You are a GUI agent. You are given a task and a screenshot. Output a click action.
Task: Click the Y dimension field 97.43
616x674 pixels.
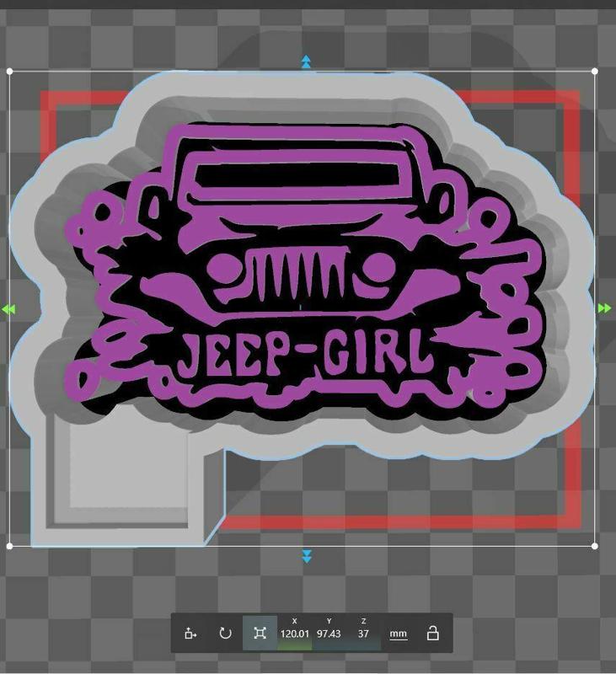click(x=329, y=634)
